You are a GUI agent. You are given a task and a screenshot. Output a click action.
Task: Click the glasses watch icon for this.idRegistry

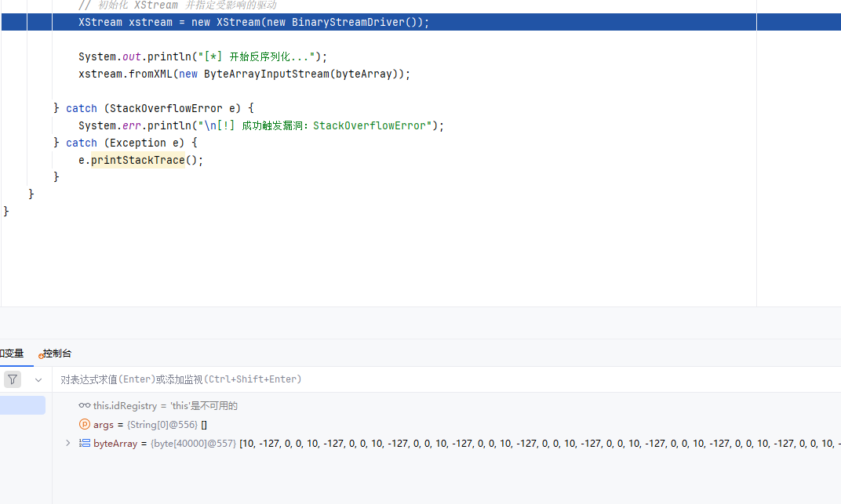pos(84,405)
